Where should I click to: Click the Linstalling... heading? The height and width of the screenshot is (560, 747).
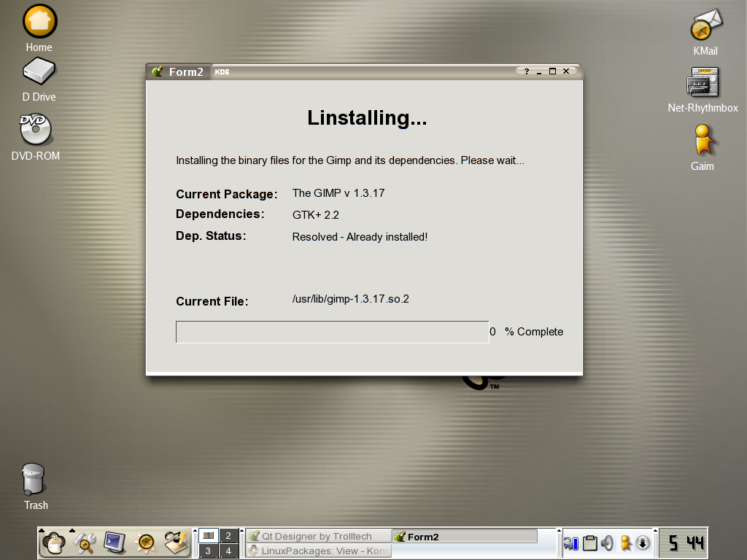(367, 118)
